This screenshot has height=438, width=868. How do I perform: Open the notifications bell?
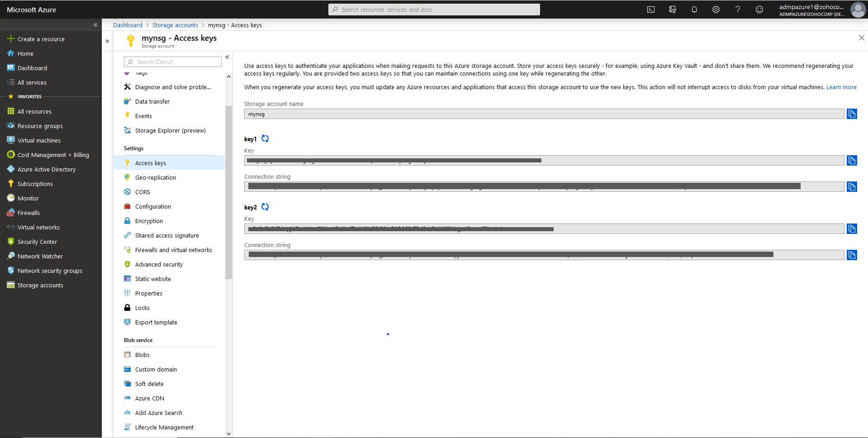tap(694, 10)
